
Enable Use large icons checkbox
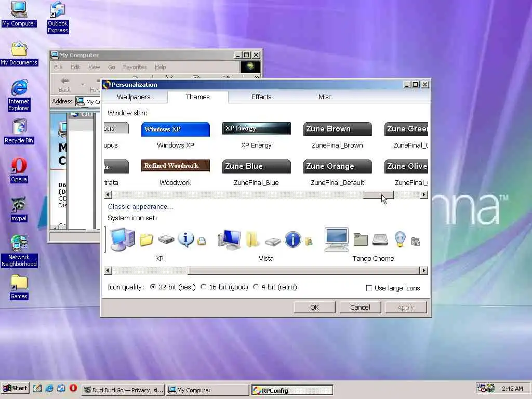[x=393, y=288]
